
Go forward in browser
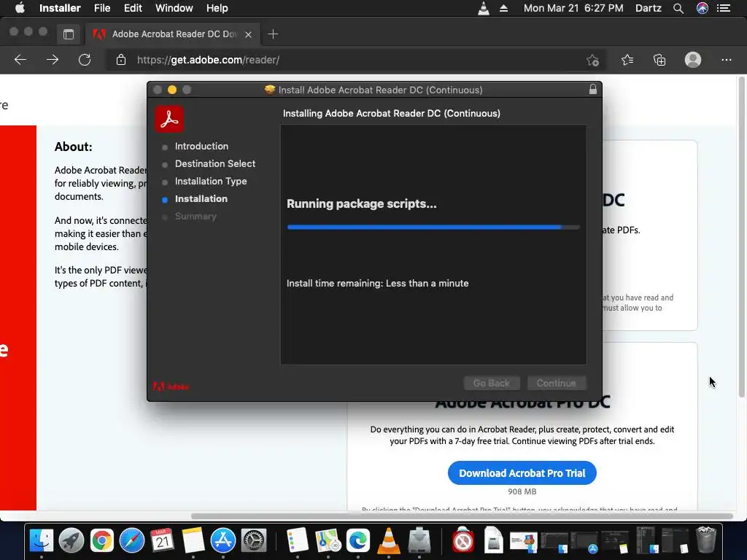tap(53, 60)
